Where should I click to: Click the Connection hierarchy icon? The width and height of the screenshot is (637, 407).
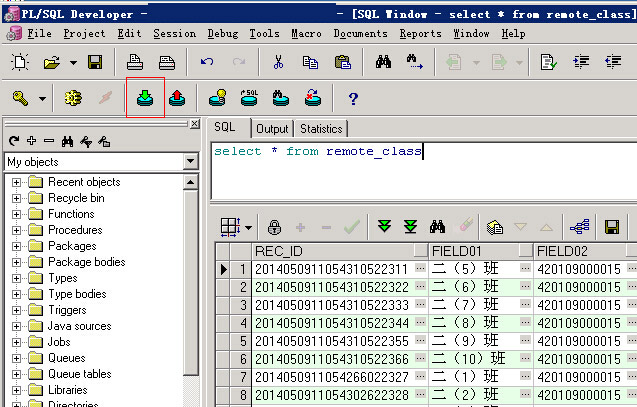pos(579,227)
